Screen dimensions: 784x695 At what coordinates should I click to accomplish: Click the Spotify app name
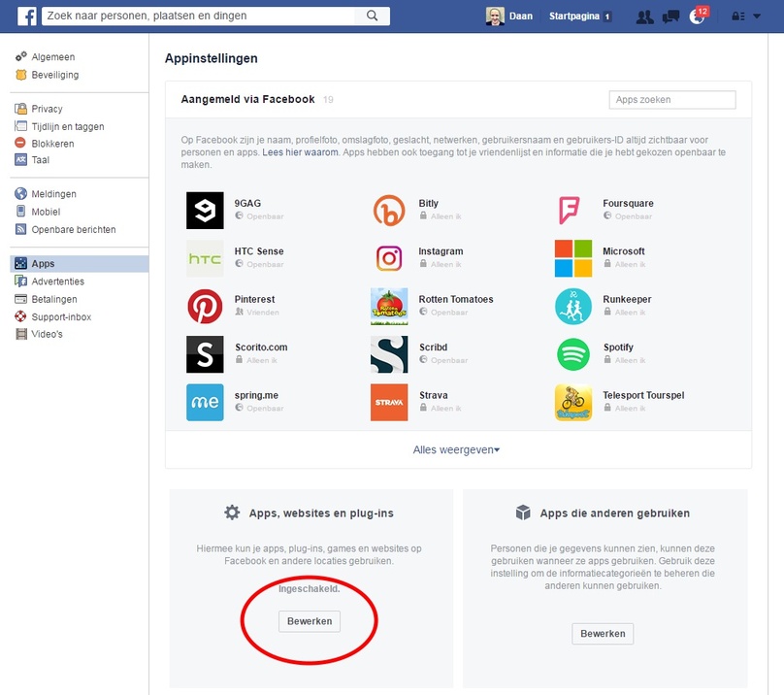618,347
